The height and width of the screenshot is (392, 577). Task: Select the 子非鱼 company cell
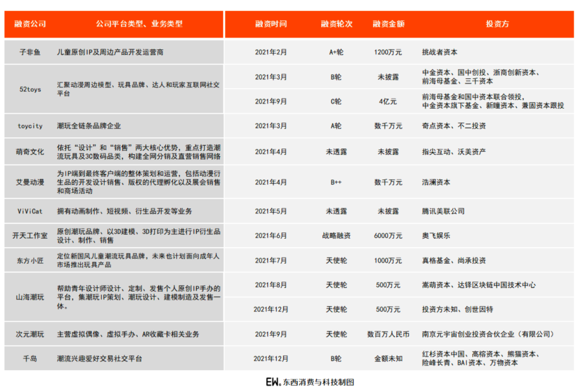coord(30,52)
